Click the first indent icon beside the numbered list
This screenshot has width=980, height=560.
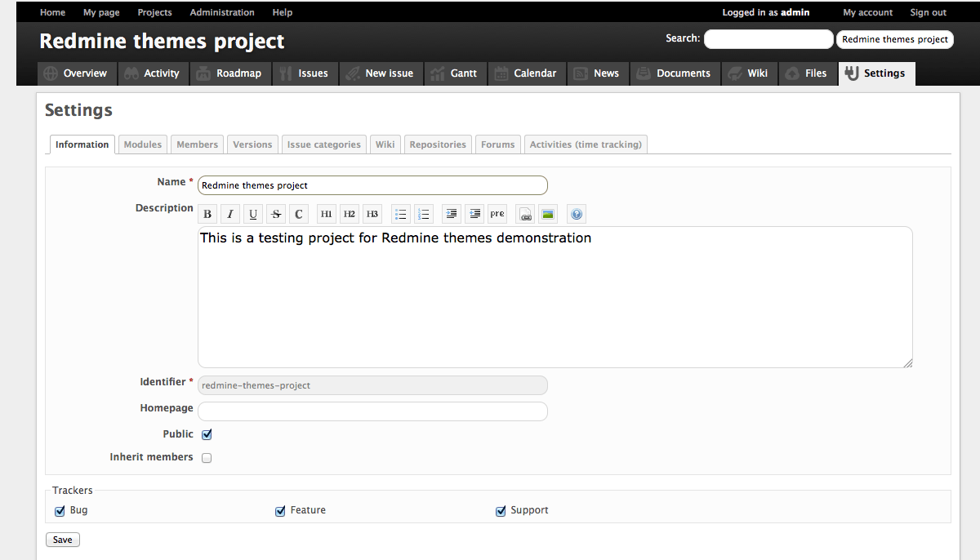pos(452,214)
